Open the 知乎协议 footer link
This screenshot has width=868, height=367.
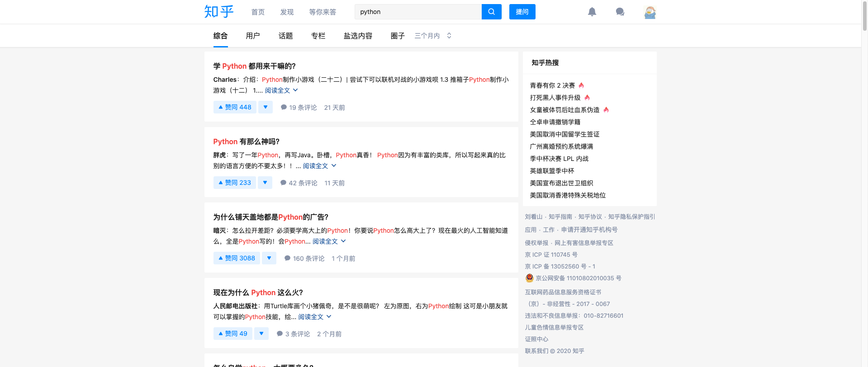[x=590, y=217]
